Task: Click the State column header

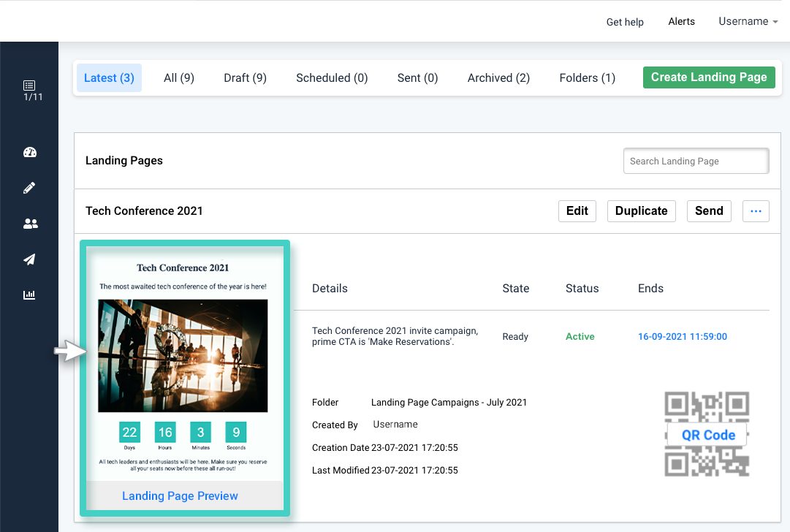Action: [x=515, y=289]
